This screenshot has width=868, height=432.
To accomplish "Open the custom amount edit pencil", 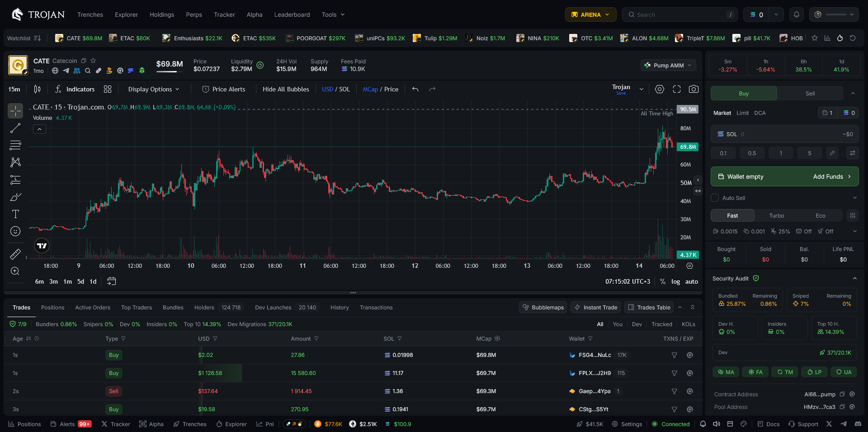I will tap(832, 153).
